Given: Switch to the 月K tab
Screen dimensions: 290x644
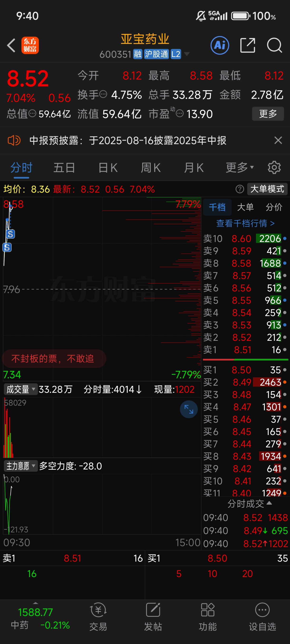Looking at the screenshot, I should coord(194,167).
